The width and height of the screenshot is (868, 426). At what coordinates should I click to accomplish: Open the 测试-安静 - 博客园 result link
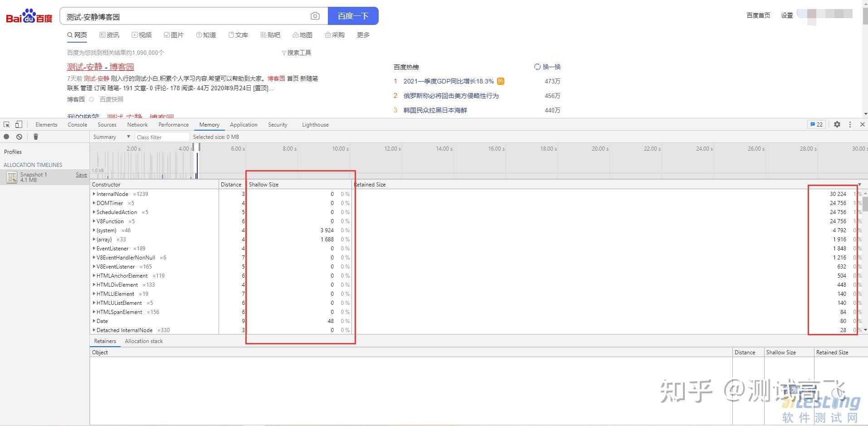click(100, 67)
